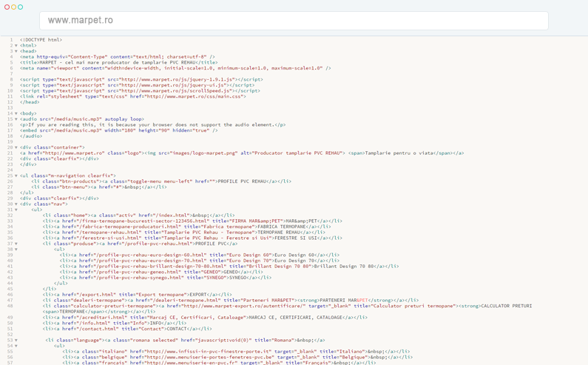588x365 pixels.
Task: Fold the li class="produse" item
Action: (x=16, y=244)
